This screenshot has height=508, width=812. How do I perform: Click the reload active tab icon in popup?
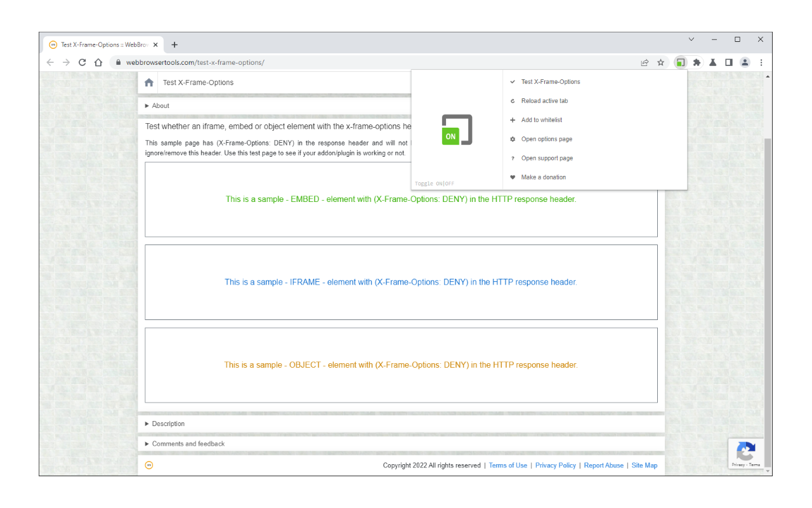point(512,100)
